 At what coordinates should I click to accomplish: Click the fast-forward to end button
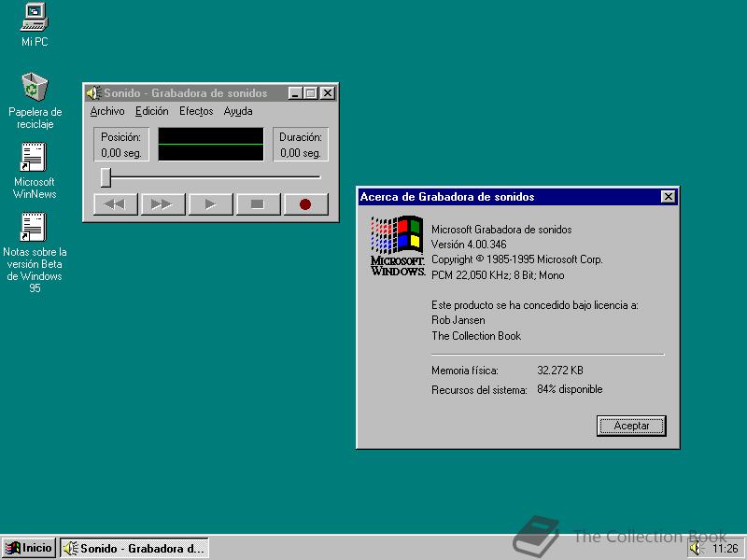click(162, 204)
